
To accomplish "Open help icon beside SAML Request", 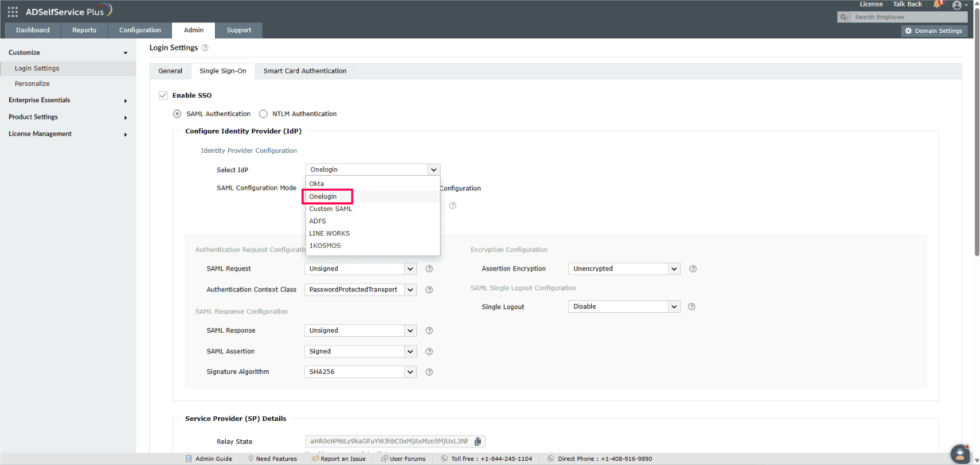I will tap(429, 269).
